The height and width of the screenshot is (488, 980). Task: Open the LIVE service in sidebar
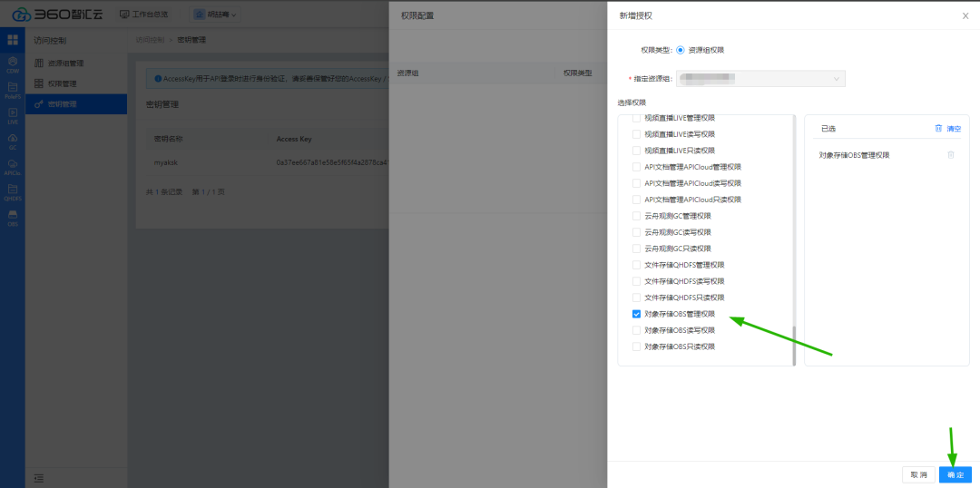point(13,116)
